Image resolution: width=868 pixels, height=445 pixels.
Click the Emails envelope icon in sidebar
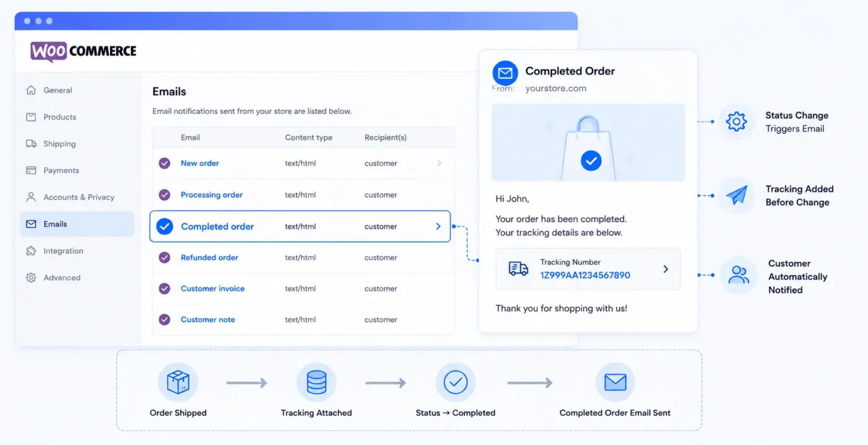point(31,224)
